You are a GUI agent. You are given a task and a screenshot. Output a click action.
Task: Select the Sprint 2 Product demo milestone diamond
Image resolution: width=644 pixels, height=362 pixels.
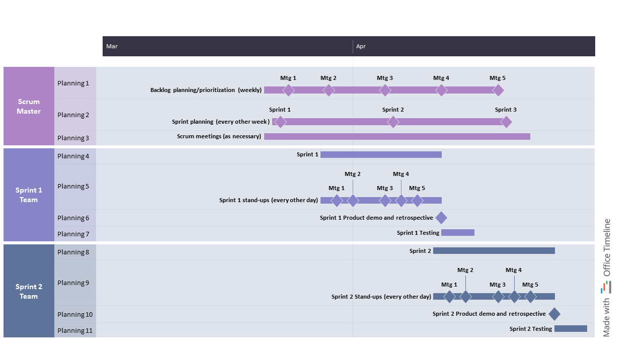pos(554,314)
